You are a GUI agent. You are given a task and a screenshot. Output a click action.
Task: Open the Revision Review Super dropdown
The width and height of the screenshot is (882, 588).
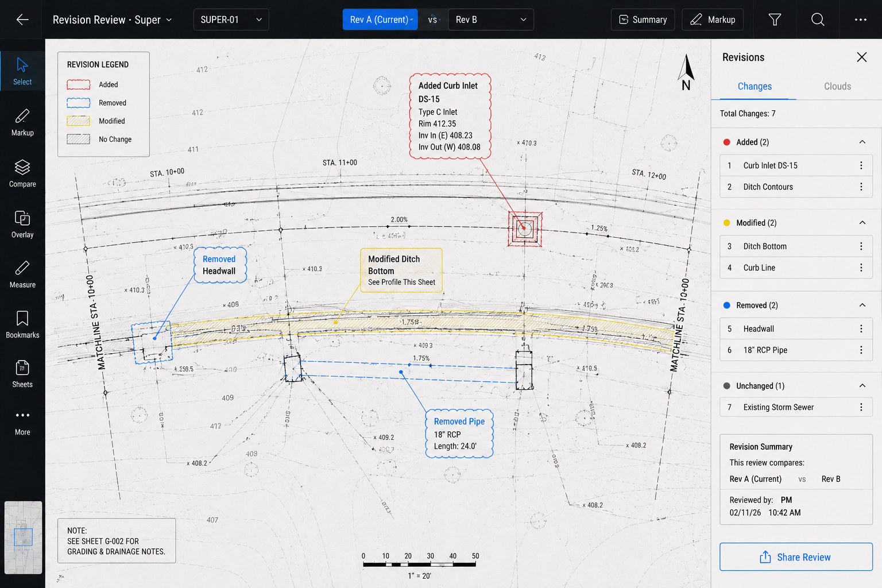tap(113, 20)
